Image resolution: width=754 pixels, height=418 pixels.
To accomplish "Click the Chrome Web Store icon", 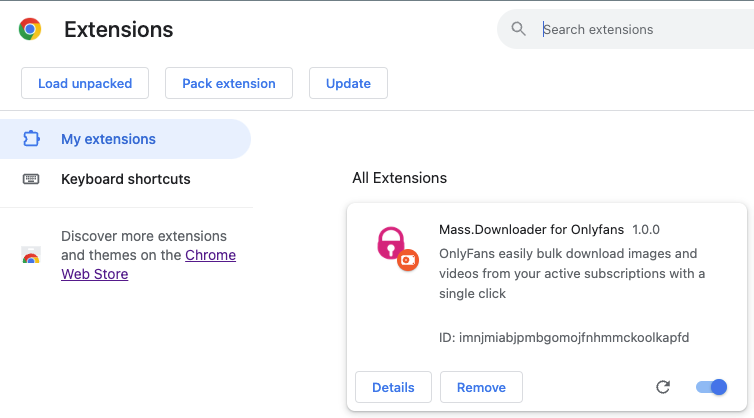I will tap(31, 255).
